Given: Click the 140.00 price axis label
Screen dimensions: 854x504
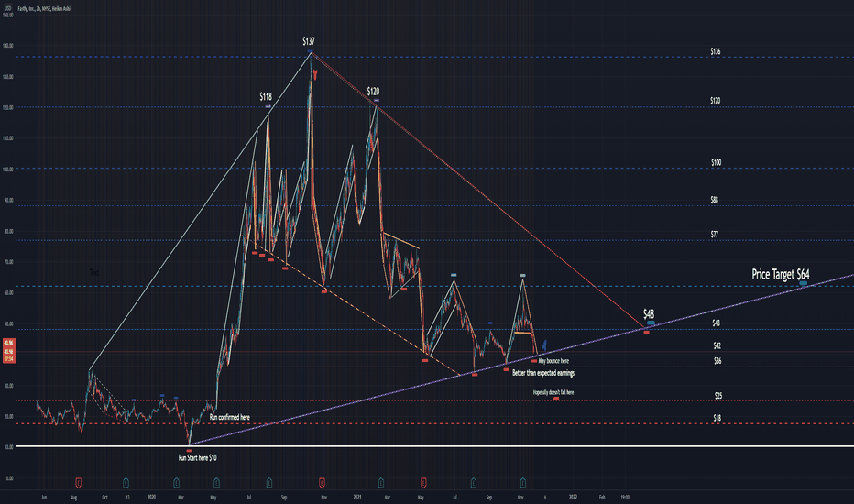Looking at the screenshot, I should coord(7,46).
